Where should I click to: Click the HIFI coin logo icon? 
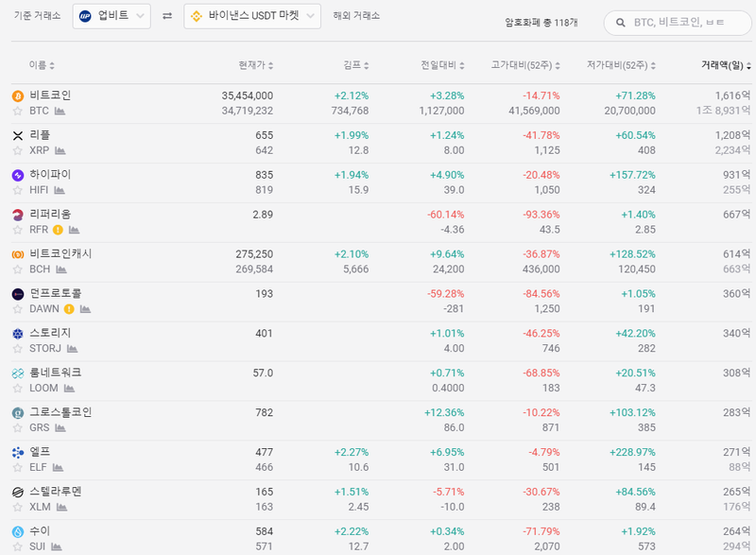[x=18, y=175]
